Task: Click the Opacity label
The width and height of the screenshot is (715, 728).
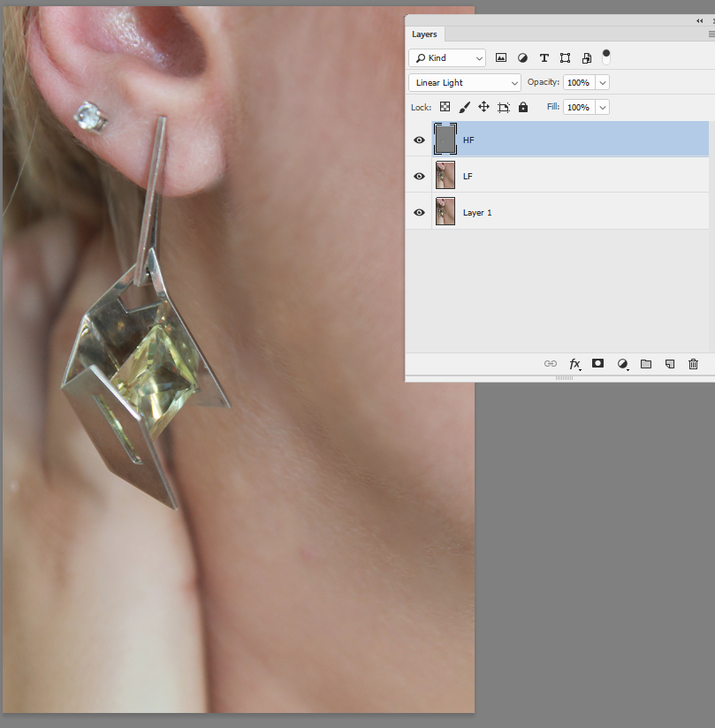Action: tap(544, 82)
